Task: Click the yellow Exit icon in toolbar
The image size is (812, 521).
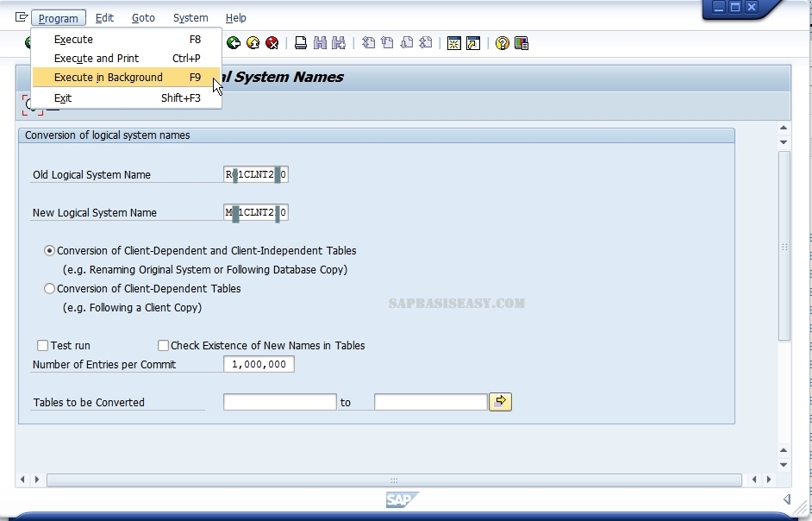Action: click(x=253, y=43)
